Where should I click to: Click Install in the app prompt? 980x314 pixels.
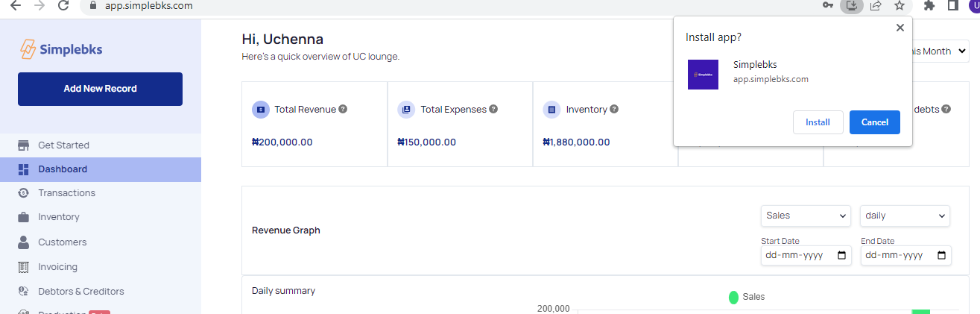(818, 122)
